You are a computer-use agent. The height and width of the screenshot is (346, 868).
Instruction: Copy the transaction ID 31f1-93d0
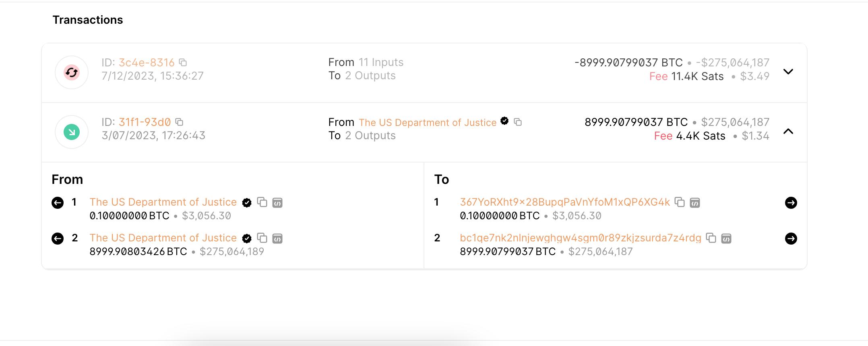click(x=179, y=122)
